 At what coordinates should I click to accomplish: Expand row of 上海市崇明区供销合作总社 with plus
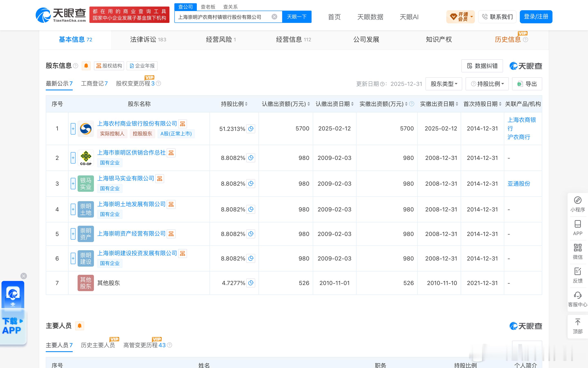73,158
